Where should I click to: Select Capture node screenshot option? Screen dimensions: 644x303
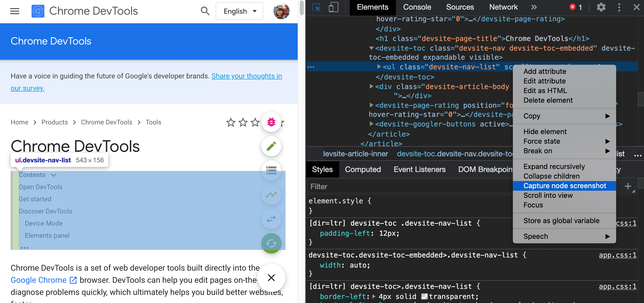tap(564, 186)
